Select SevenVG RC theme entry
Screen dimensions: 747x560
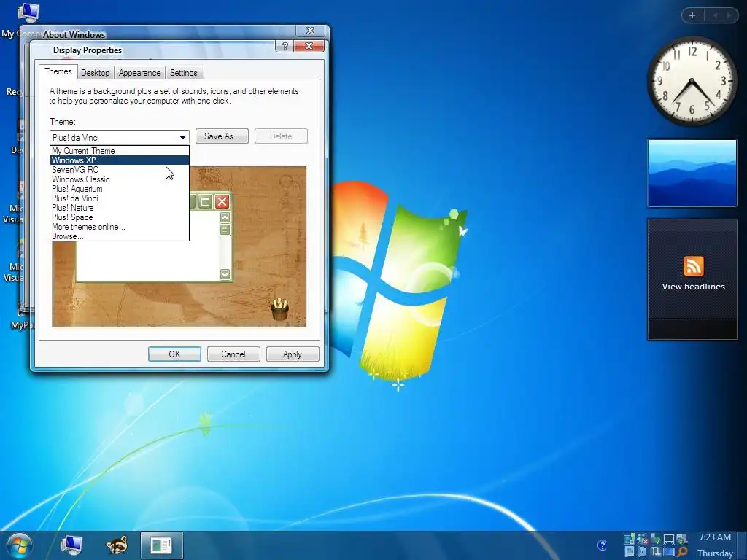(x=120, y=169)
